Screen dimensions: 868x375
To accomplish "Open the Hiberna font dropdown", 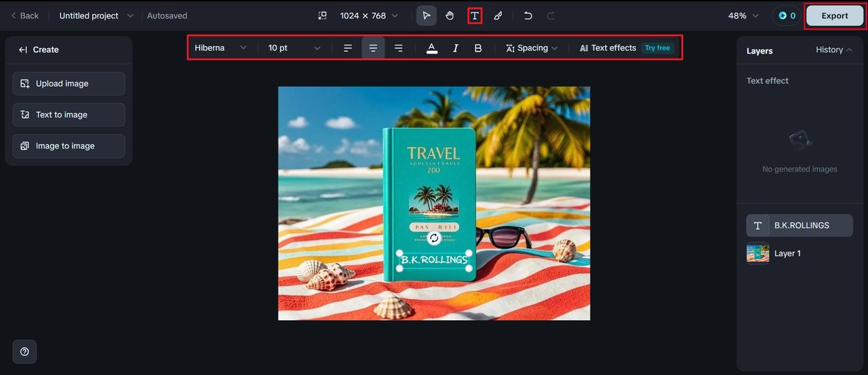I will (x=220, y=48).
